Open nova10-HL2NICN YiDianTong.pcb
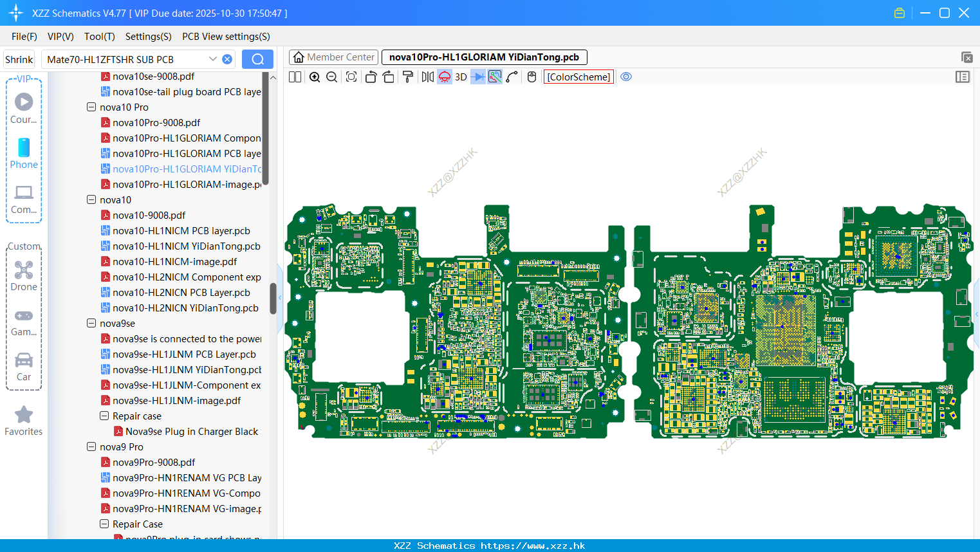The width and height of the screenshot is (980, 552). 180,308
